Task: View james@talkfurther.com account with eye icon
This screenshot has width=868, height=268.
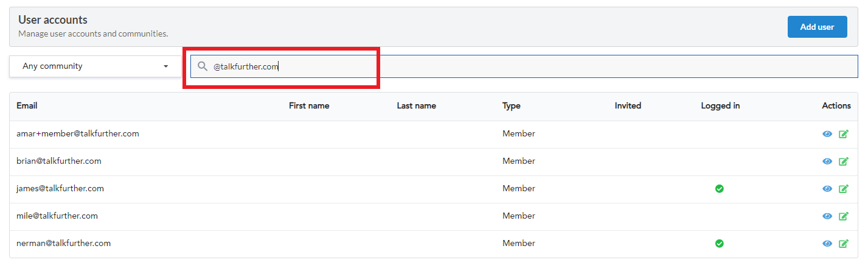Action: tap(827, 189)
